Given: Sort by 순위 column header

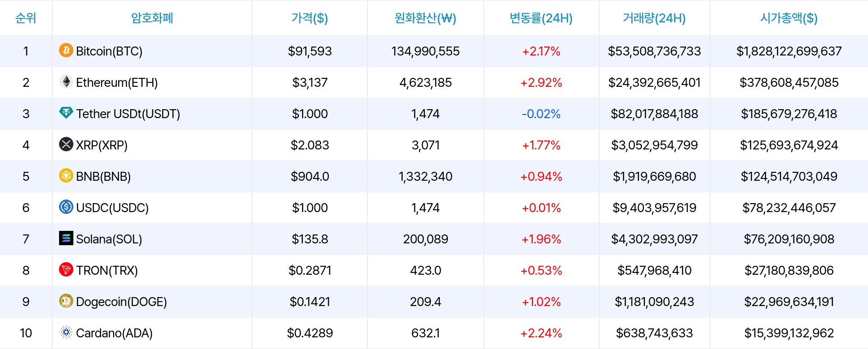Looking at the screenshot, I should point(26,18).
